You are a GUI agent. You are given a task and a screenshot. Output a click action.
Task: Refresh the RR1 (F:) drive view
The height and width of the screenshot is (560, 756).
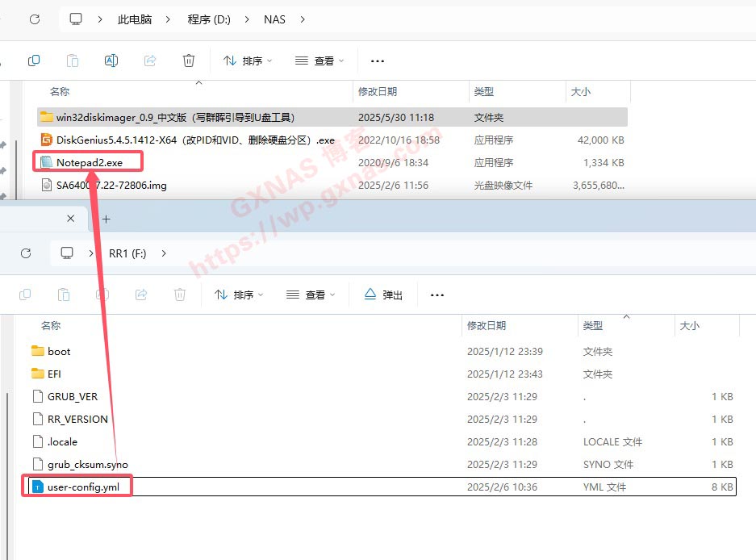(x=26, y=253)
